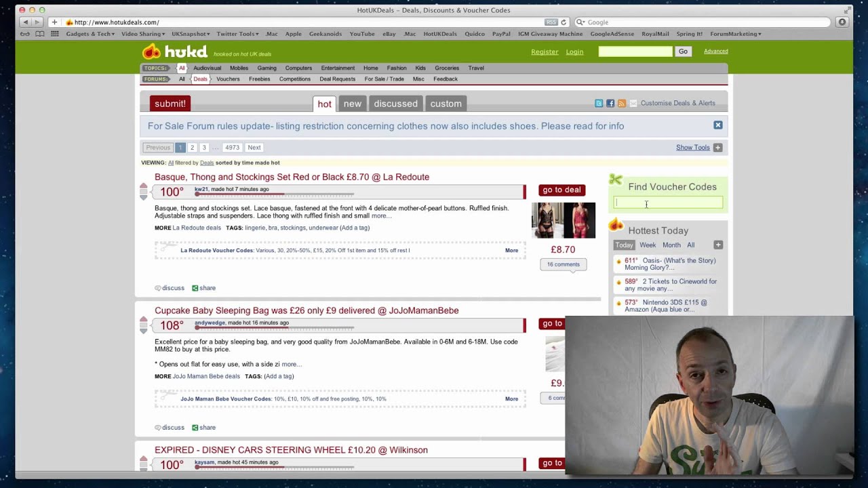The width and height of the screenshot is (868, 488).
Task: Click the Find Voucher Codes input field
Action: coord(668,203)
